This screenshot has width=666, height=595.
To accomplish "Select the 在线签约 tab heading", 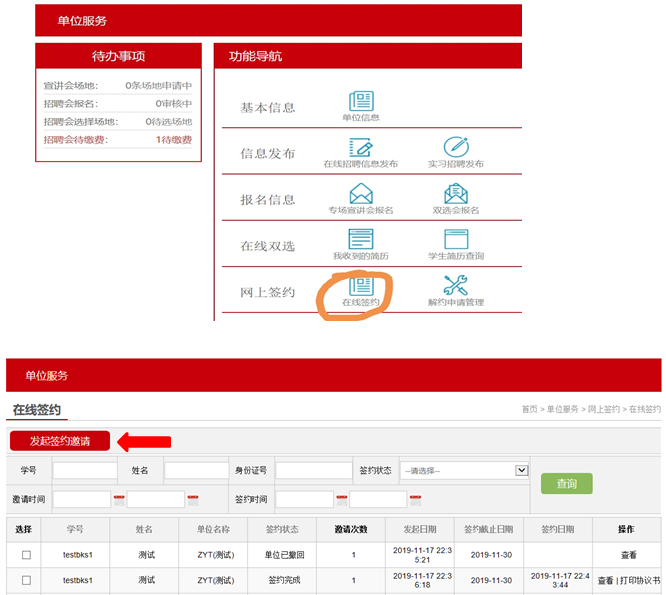I will point(37,410).
